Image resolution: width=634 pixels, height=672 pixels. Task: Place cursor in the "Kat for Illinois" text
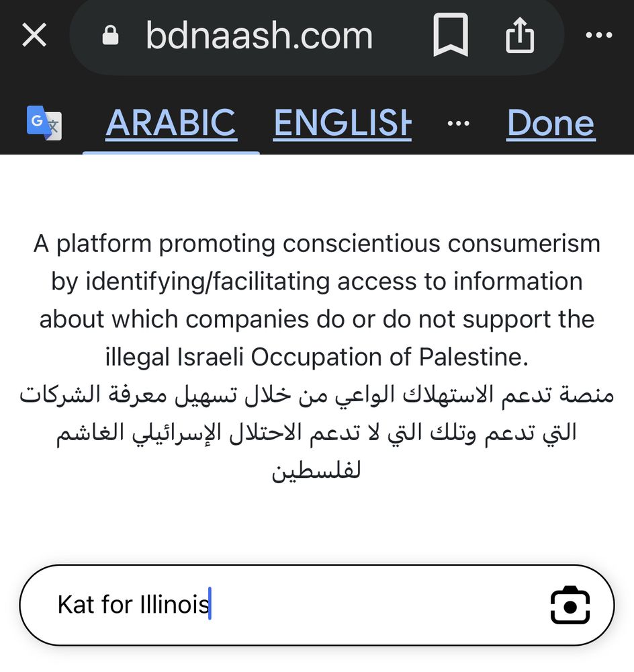(x=133, y=605)
